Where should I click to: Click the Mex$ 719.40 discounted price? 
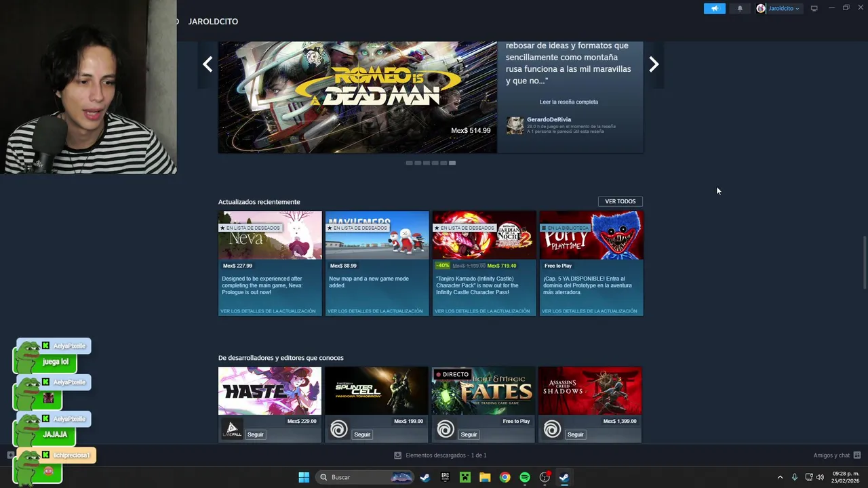pyautogui.click(x=502, y=266)
